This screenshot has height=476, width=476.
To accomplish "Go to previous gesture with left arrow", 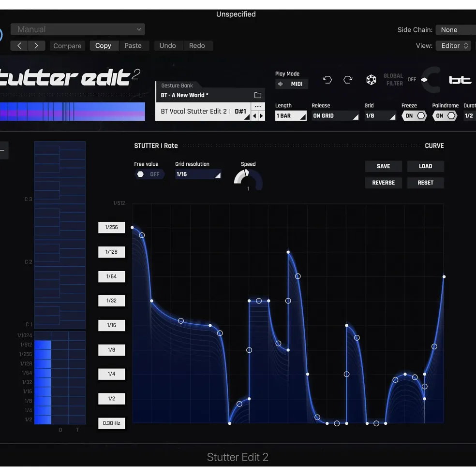I will (x=254, y=115).
